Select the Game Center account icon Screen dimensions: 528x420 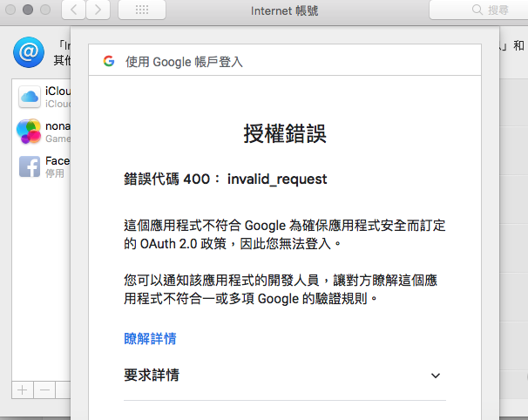(x=29, y=132)
